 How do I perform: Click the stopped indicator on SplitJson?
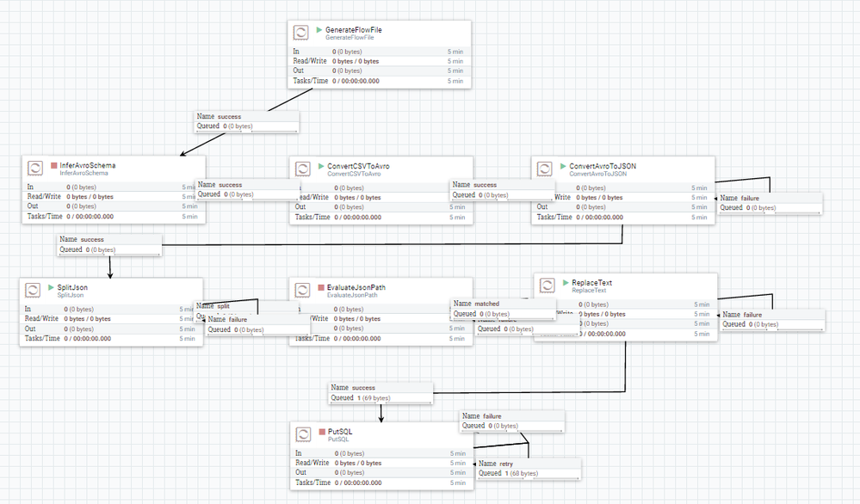point(50,286)
